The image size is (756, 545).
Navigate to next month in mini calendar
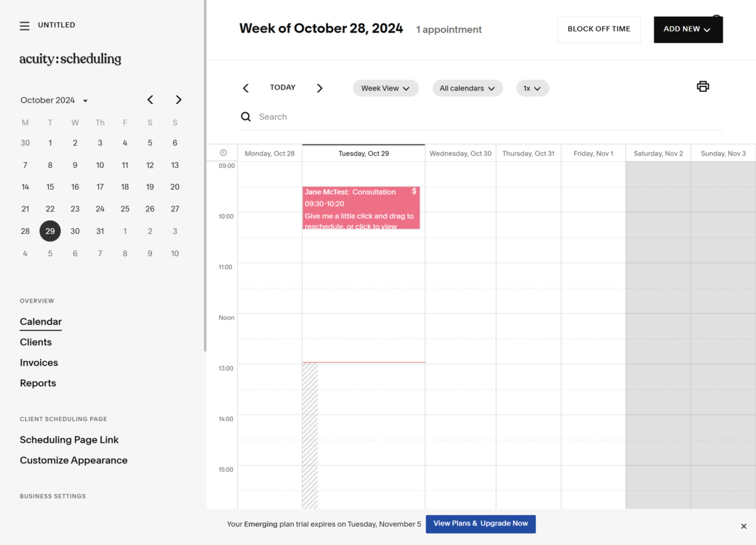(x=178, y=99)
